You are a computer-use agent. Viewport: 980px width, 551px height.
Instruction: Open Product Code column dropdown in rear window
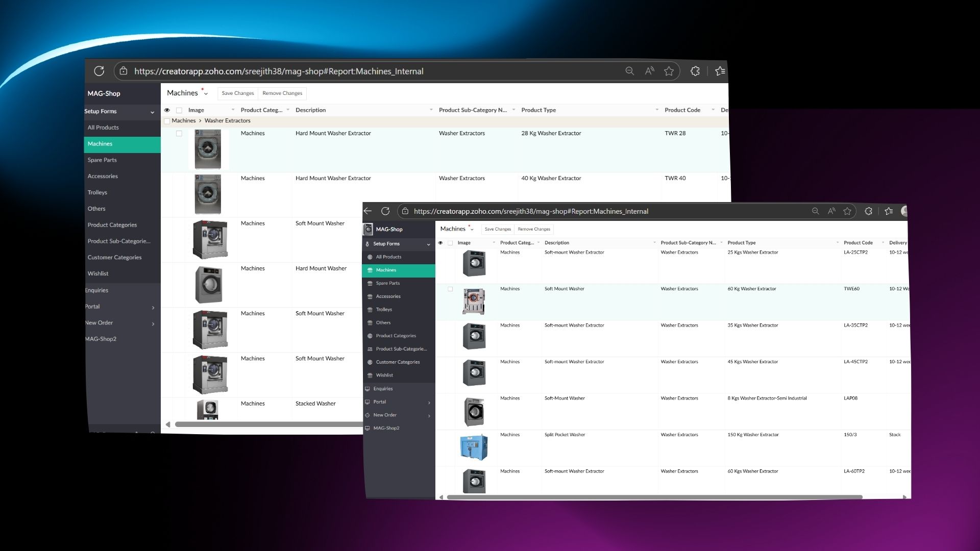[713, 110]
